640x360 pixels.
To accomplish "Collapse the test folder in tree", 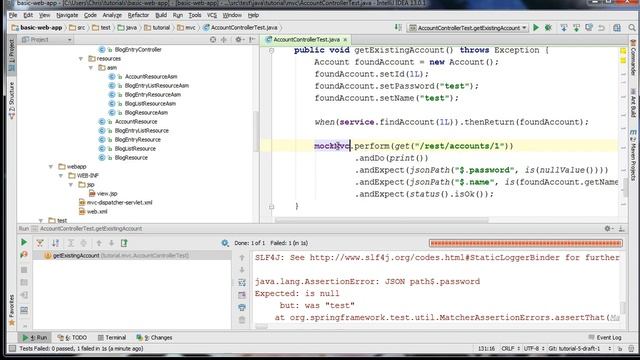I will (x=41, y=220).
